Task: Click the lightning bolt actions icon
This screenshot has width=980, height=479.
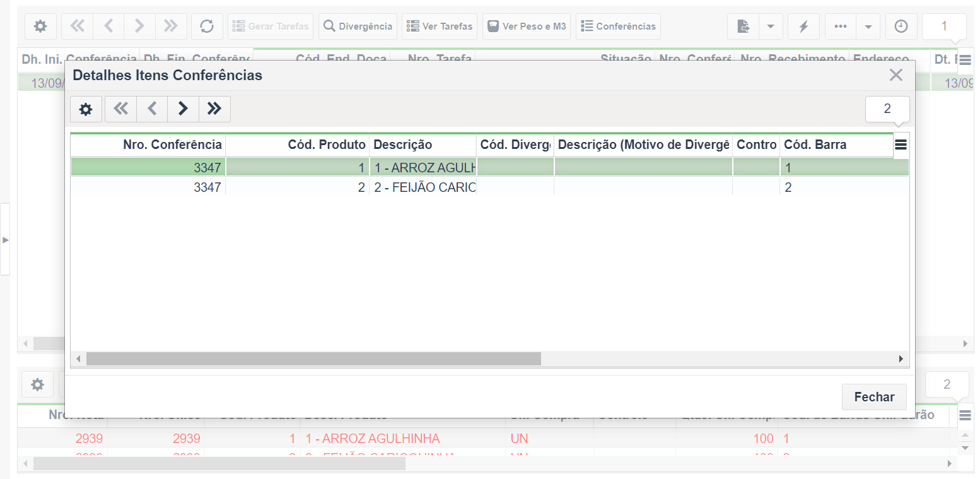Action: click(x=803, y=27)
